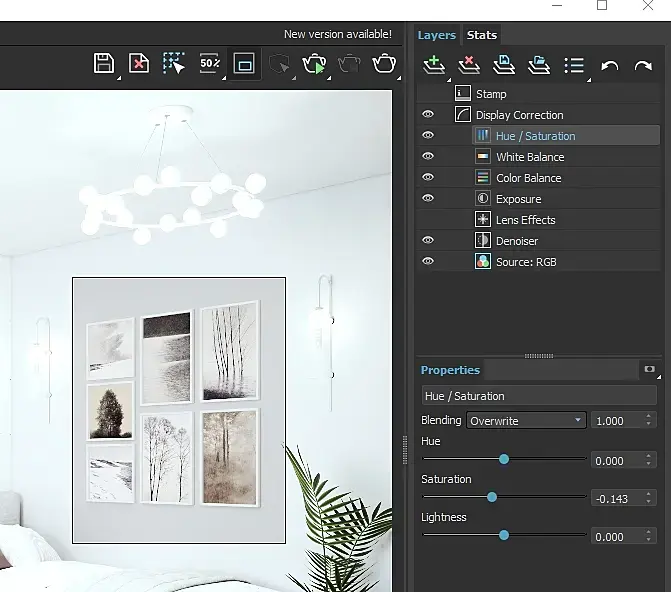Turn off the Denoiser layer eye
This screenshot has height=592, width=671.
(x=428, y=241)
